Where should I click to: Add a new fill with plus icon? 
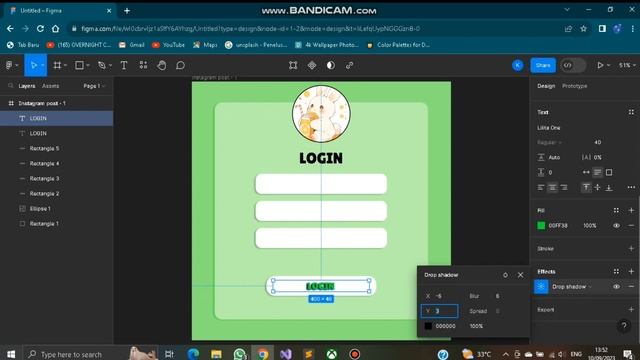[631, 210]
